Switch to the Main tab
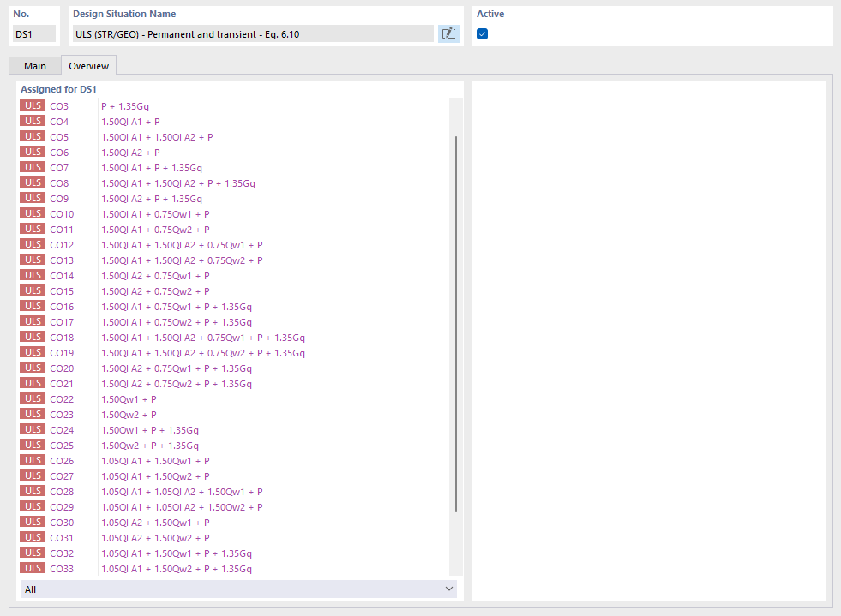841x616 pixels. (35, 65)
